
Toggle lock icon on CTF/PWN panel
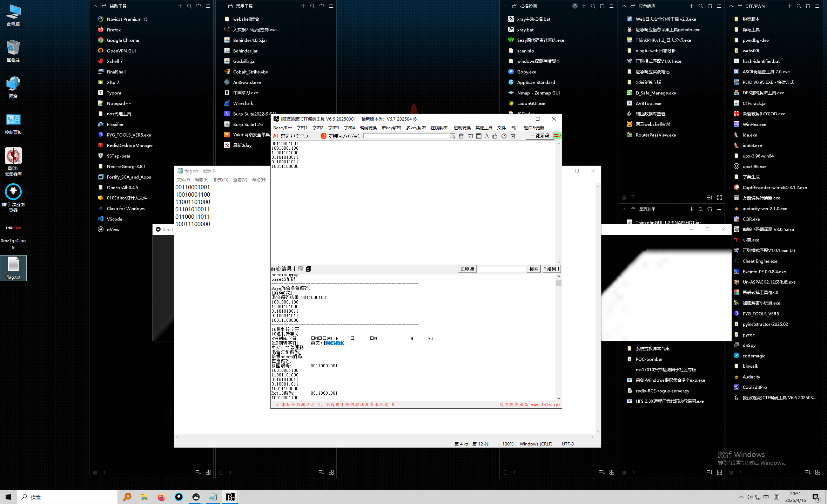tap(740, 6)
